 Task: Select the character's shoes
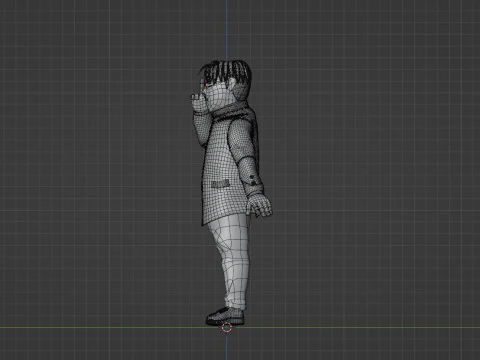click(225, 316)
